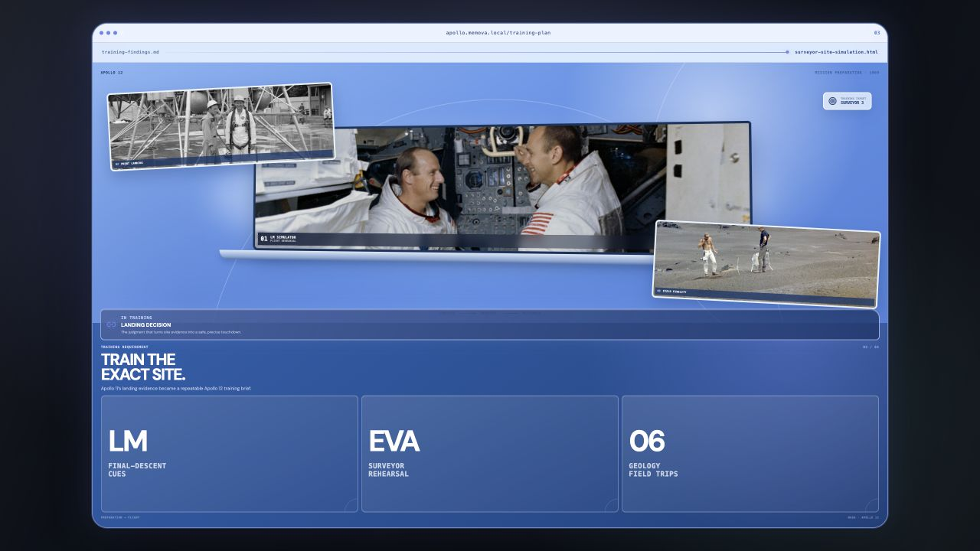The height and width of the screenshot is (551, 980).
Task: Click the Surveyor 3 target icon
Action: 832,100
